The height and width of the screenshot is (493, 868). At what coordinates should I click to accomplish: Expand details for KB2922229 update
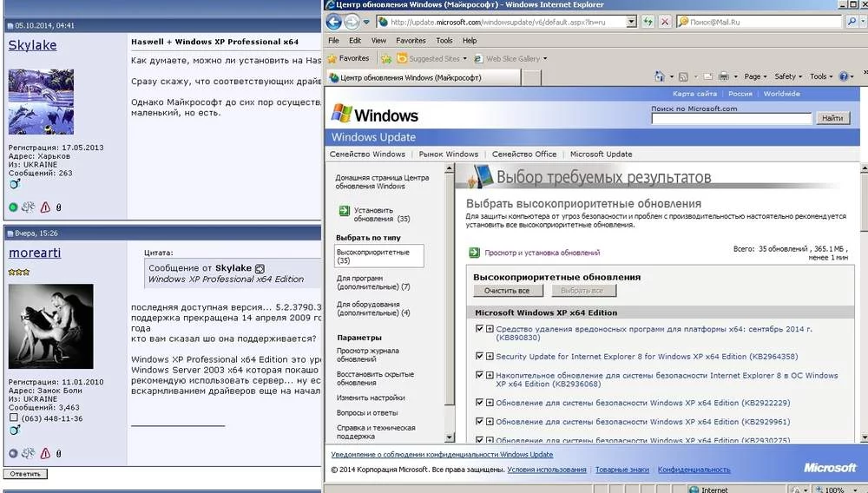(490, 403)
